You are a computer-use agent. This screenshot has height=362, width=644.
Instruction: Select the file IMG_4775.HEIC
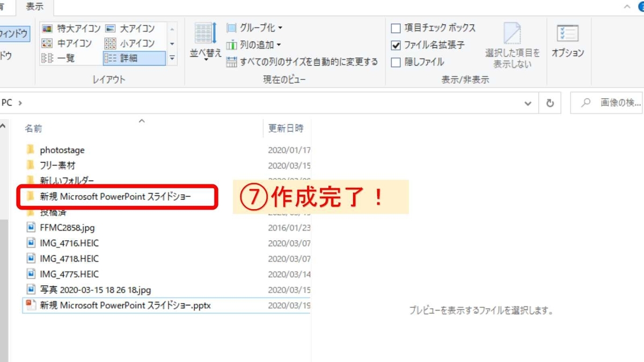click(69, 274)
